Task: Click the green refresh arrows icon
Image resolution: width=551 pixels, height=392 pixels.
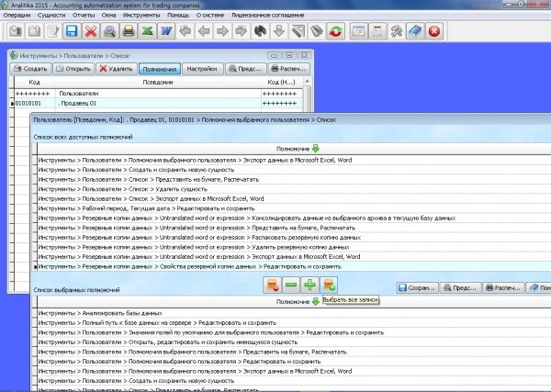Action: [x=336, y=31]
